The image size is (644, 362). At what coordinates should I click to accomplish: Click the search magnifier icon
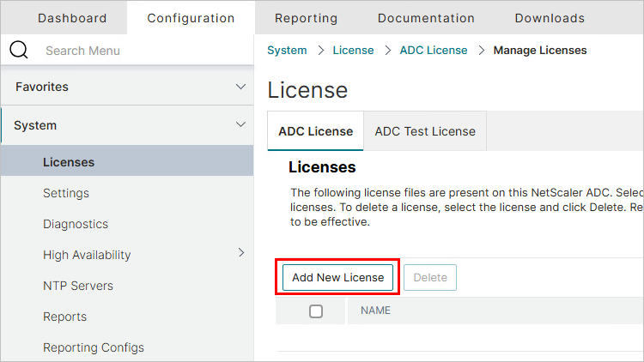coord(19,50)
